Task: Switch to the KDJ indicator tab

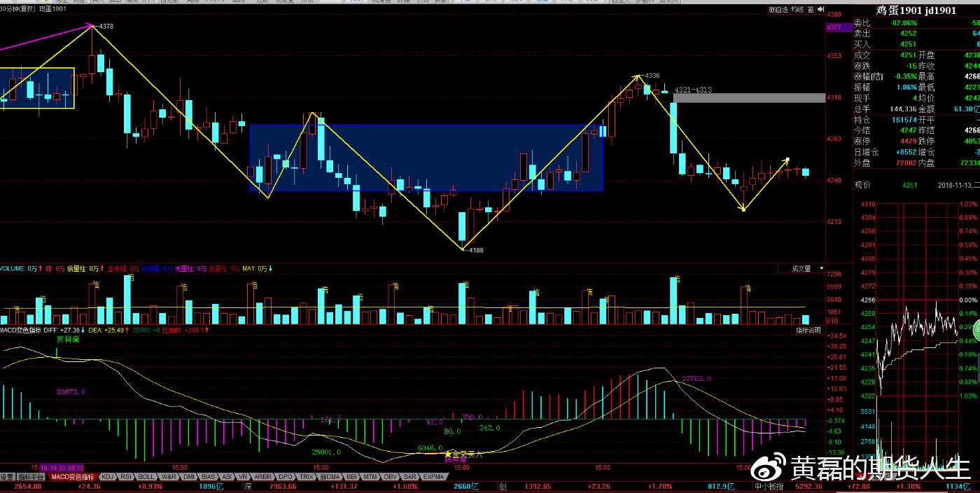Action: (108, 477)
